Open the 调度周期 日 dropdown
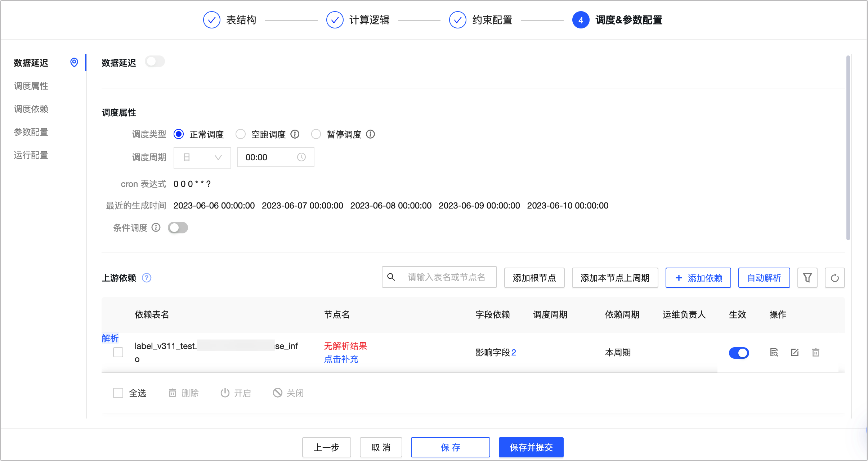Image resolution: width=868 pixels, height=461 pixels. click(x=202, y=157)
